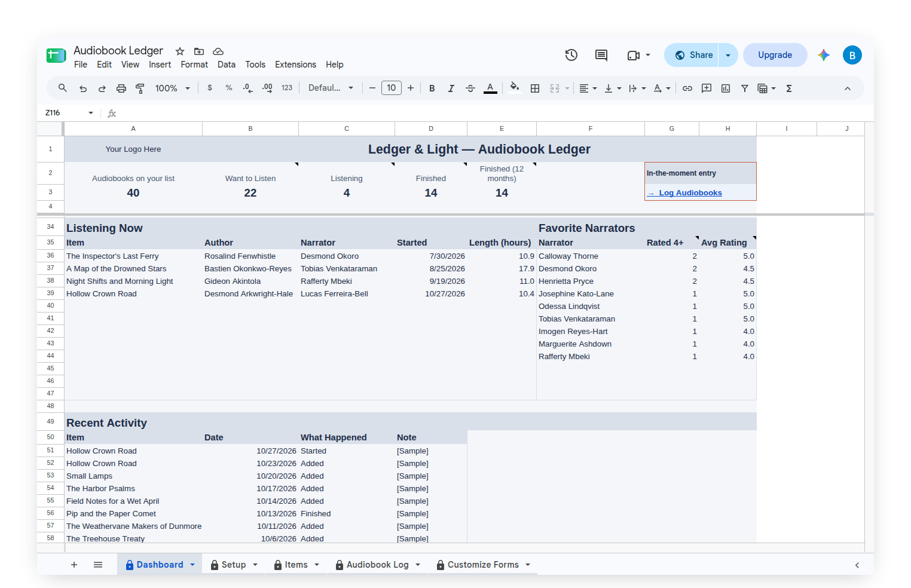
Task: Redo the last action
Action: click(x=102, y=88)
